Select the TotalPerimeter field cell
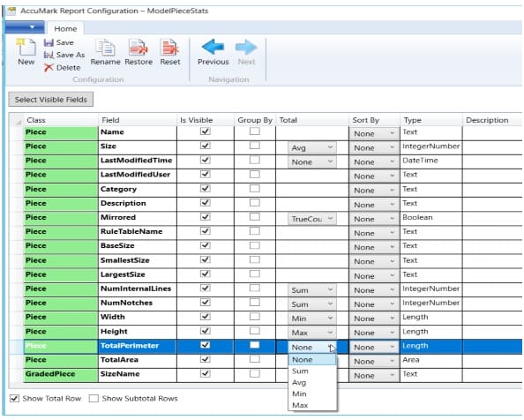This screenshot has width=524, height=420. point(138,346)
